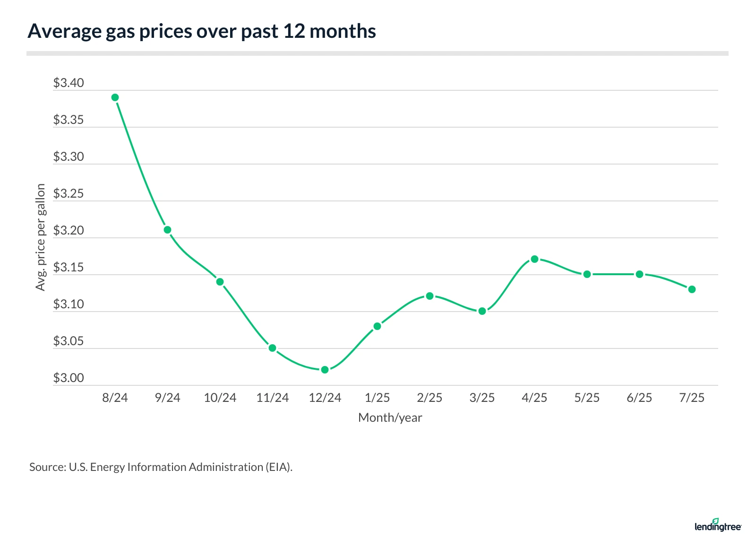
Task: Click the final 7/25 data point
Action: [692, 289]
